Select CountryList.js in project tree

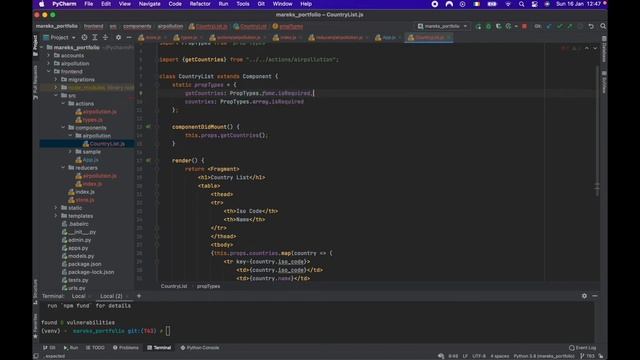(107, 144)
